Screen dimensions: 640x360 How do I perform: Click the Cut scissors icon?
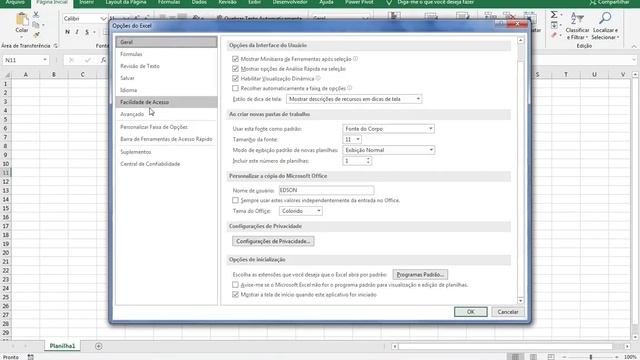(36, 15)
